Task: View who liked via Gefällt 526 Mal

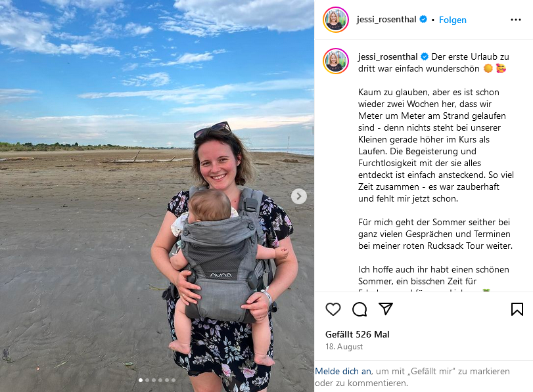Action: pyautogui.click(x=358, y=335)
